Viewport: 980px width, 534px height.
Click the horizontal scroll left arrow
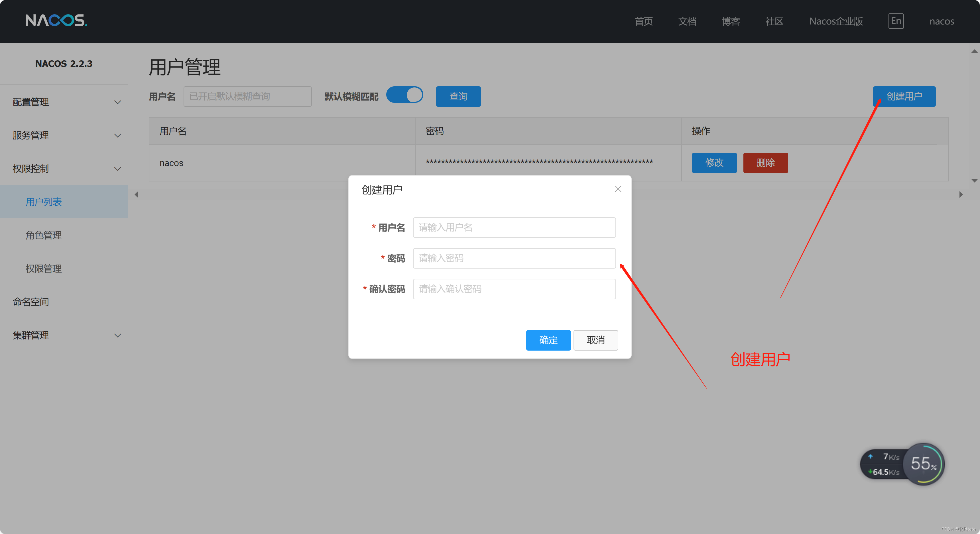pyautogui.click(x=136, y=195)
